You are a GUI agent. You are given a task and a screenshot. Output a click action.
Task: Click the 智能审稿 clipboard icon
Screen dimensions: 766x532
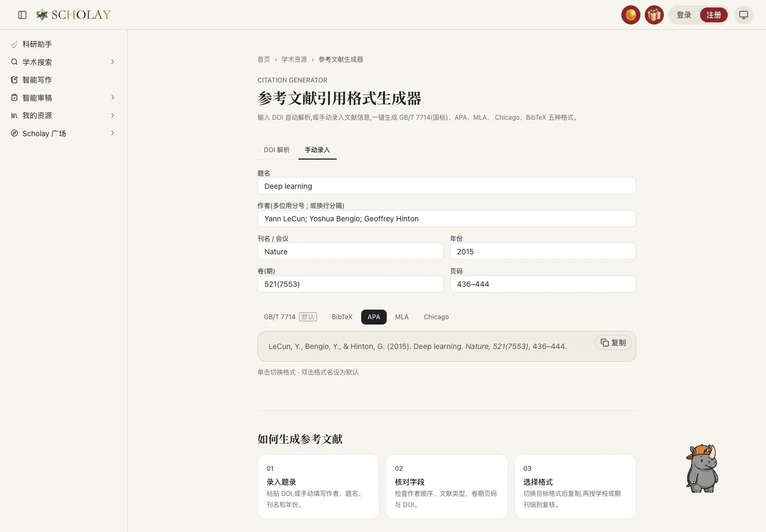pos(14,98)
